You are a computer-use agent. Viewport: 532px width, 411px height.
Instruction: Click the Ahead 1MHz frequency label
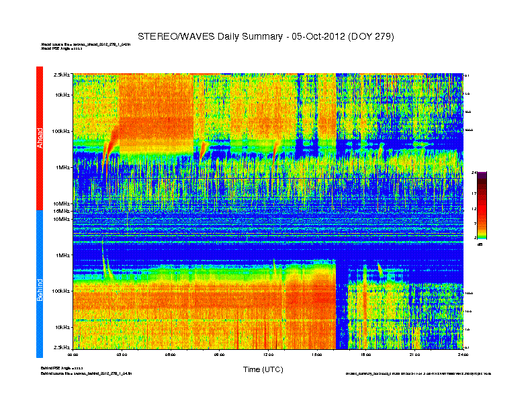click(x=62, y=167)
